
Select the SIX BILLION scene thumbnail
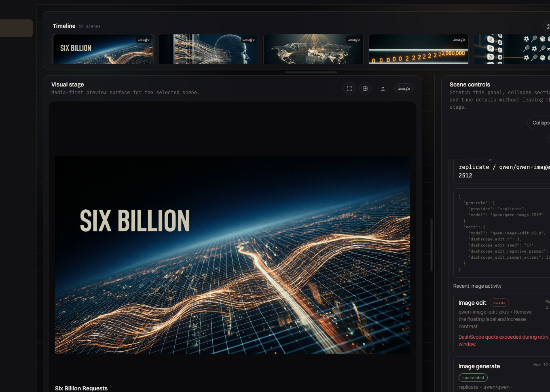point(103,49)
